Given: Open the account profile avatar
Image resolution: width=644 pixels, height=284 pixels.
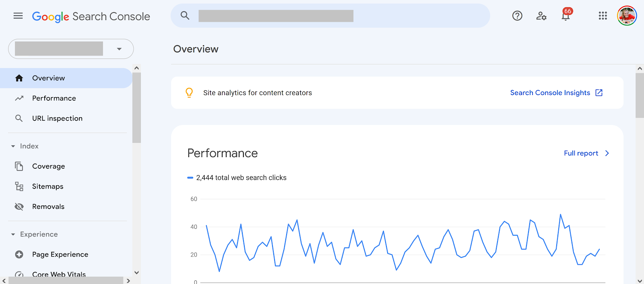Looking at the screenshot, I should [x=627, y=16].
